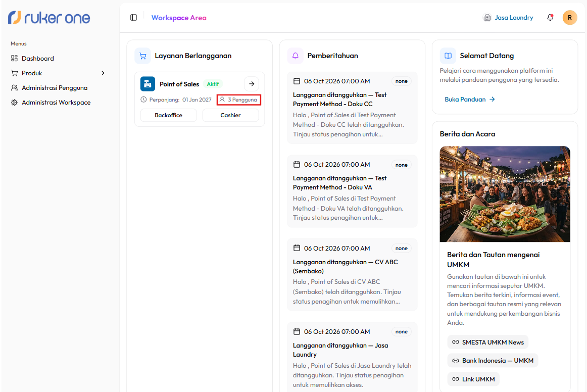Click calendar icon of Doku VA notification
Image resolution: width=587 pixels, height=392 pixels.
[297, 164]
